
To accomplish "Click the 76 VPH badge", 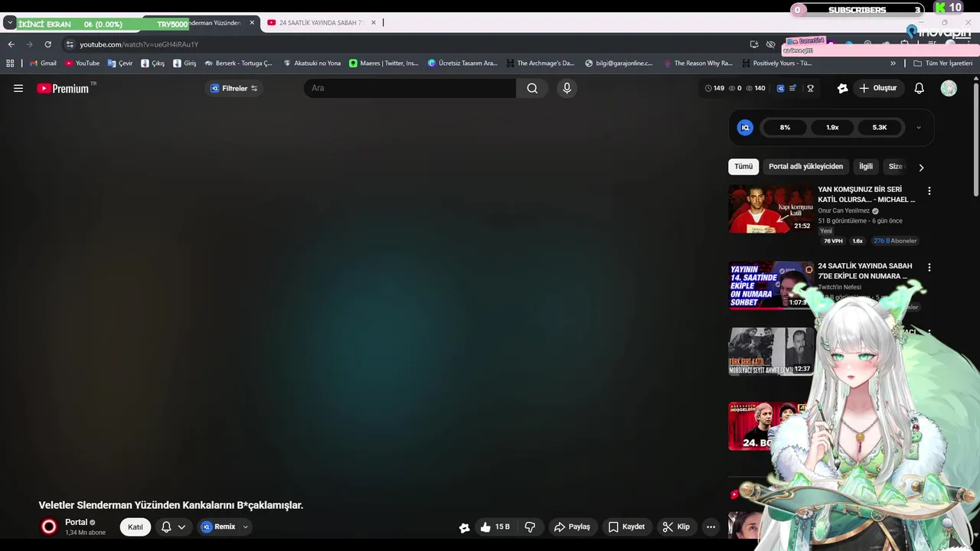I will 833,241.
